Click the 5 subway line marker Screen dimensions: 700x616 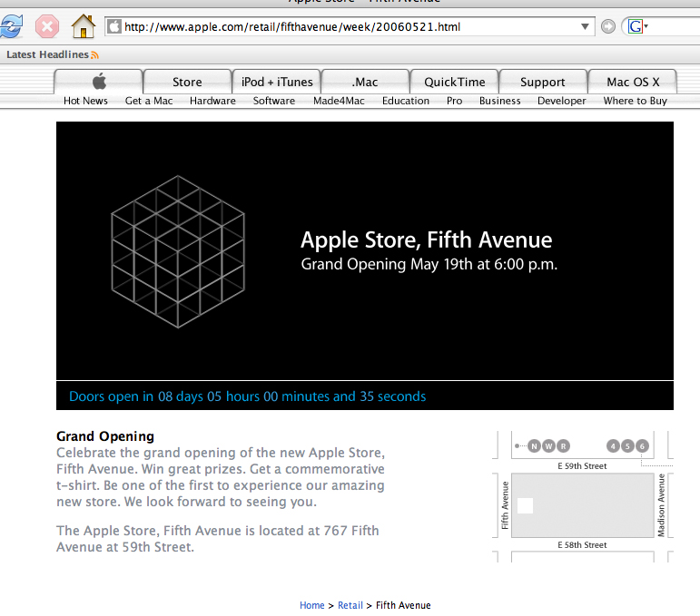pyautogui.click(x=627, y=445)
